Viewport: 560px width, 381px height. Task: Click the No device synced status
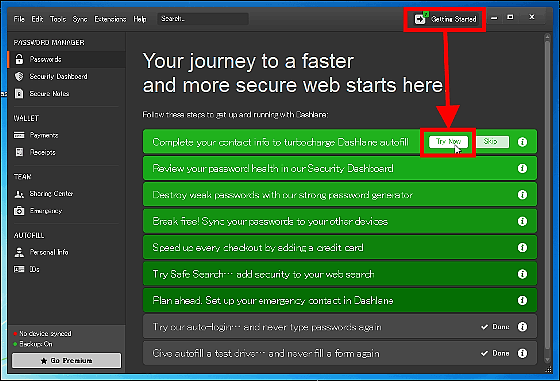[x=42, y=334]
